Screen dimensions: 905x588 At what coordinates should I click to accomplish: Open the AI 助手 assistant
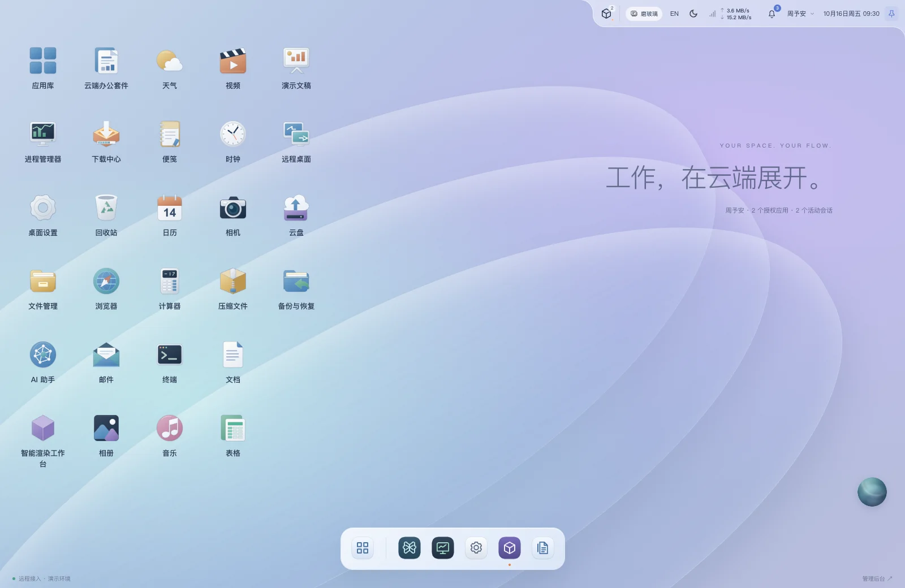[x=43, y=362]
